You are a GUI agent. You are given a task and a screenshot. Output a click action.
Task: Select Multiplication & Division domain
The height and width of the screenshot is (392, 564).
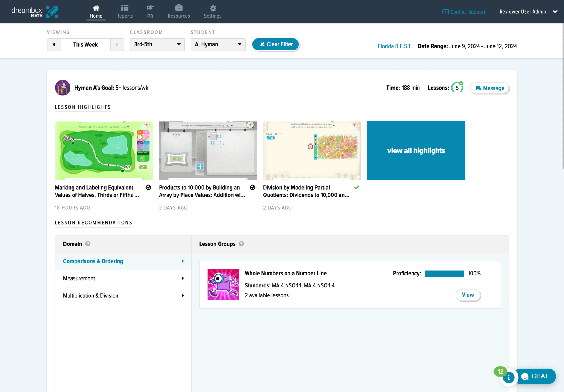[x=123, y=296]
